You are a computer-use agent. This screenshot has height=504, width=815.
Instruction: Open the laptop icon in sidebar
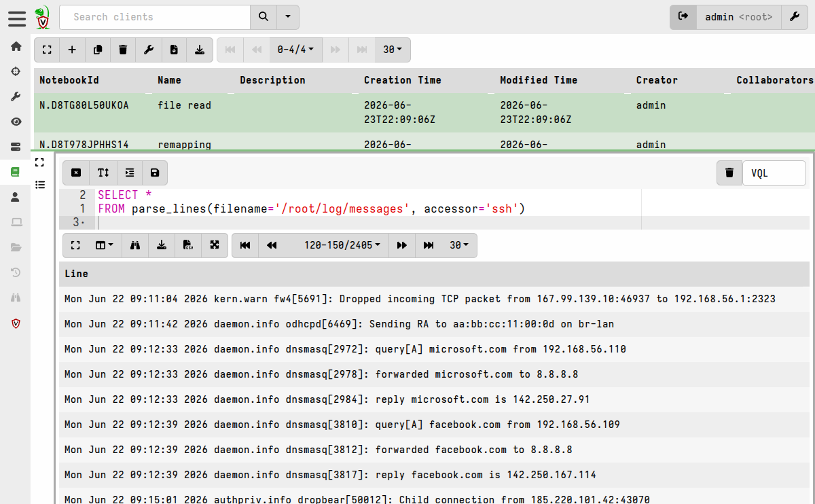(x=16, y=222)
